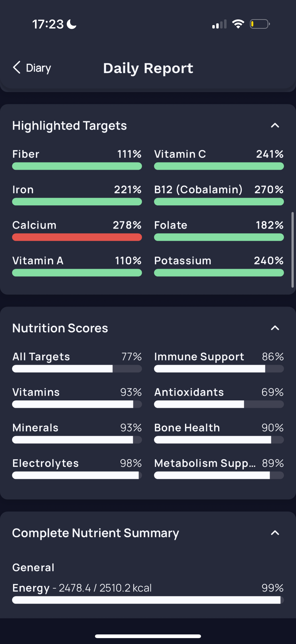Tap the cellular signal bars icon
The height and width of the screenshot is (644, 296).
pos(219,24)
